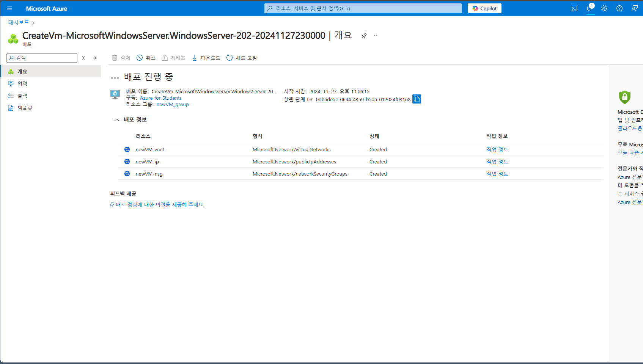The height and width of the screenshot is (364, 643).
Task: Click the correlation ID value text
Action: coord(363,99)
